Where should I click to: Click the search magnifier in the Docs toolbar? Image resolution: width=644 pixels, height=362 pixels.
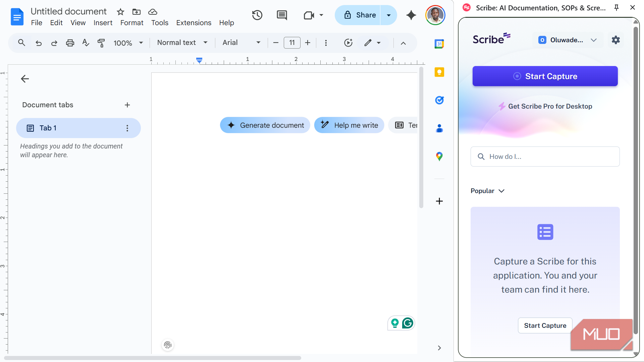(x=21, y=43)
